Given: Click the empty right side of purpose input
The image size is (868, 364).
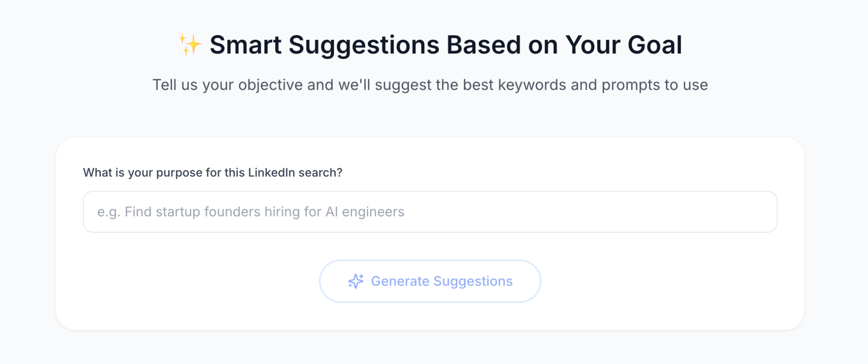Looking at the screenshot, I should click(x=636, y=212).
